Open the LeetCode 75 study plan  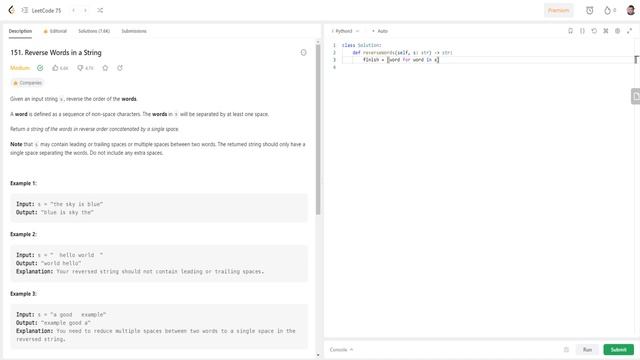tap(46, 11)
